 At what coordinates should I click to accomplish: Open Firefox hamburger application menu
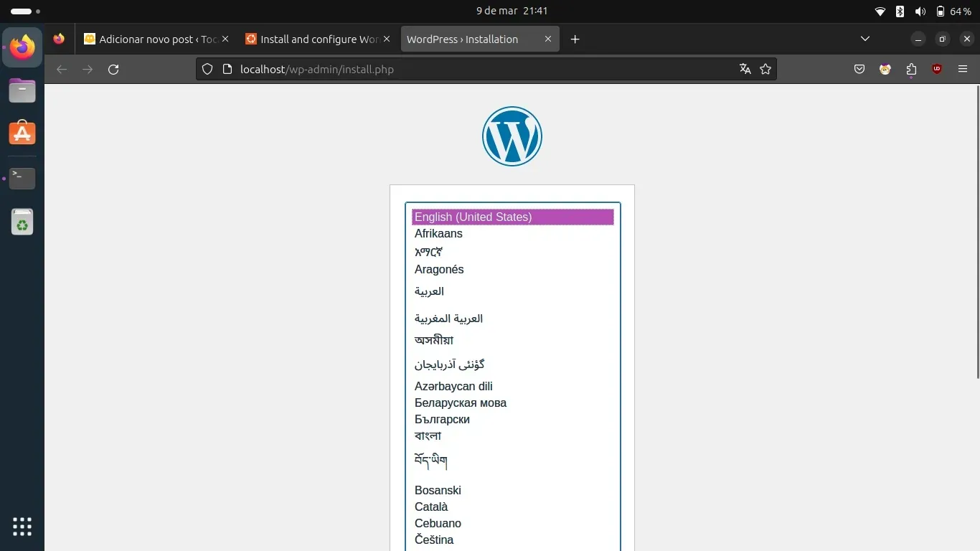pos(963,70)
